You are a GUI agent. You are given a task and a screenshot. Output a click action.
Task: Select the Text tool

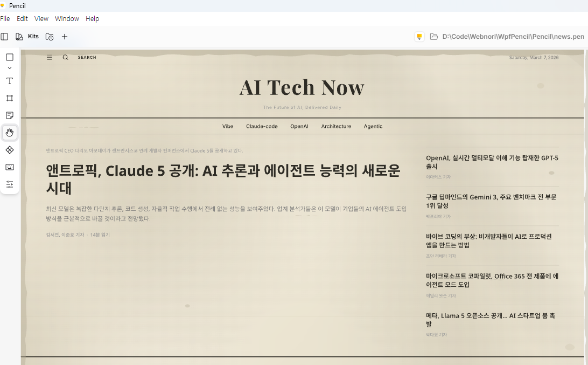[x=10, y=81]
